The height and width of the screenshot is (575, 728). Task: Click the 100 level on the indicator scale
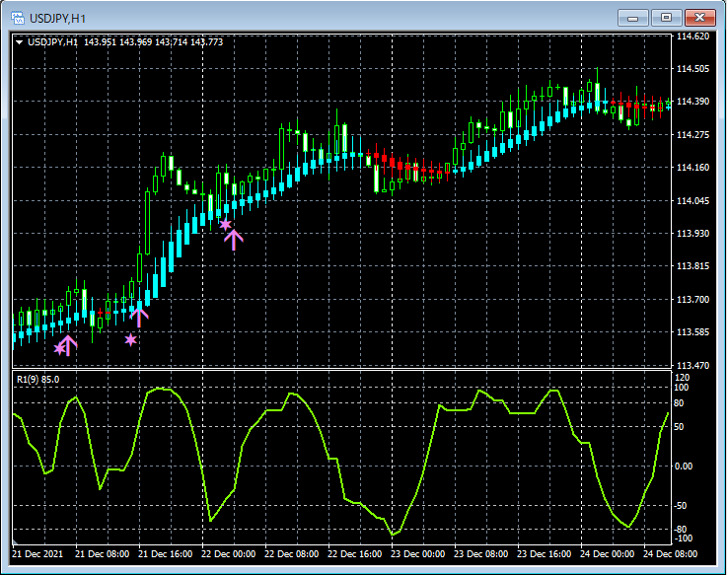click(683, 388)
